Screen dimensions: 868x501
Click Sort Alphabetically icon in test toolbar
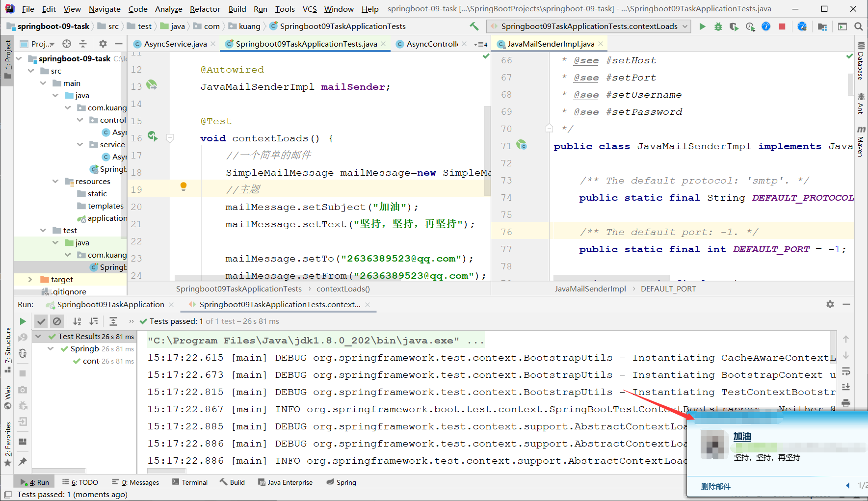pos(77,321)
